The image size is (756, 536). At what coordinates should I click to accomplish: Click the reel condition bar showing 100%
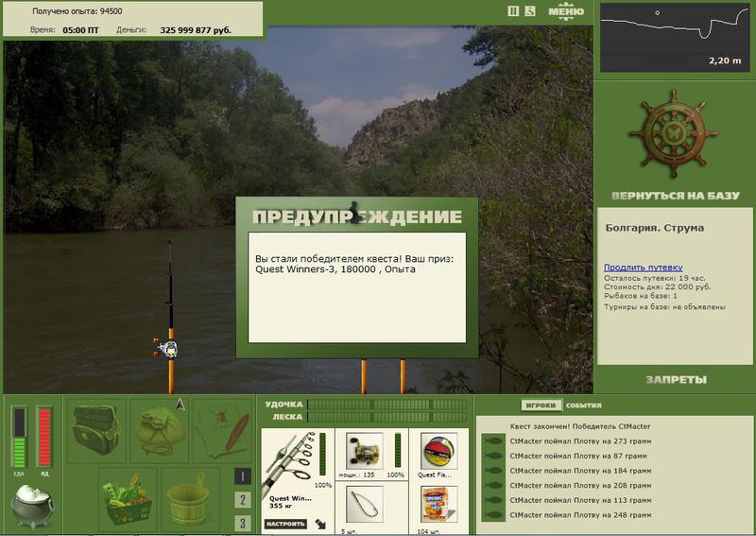(x=398, y=450)
